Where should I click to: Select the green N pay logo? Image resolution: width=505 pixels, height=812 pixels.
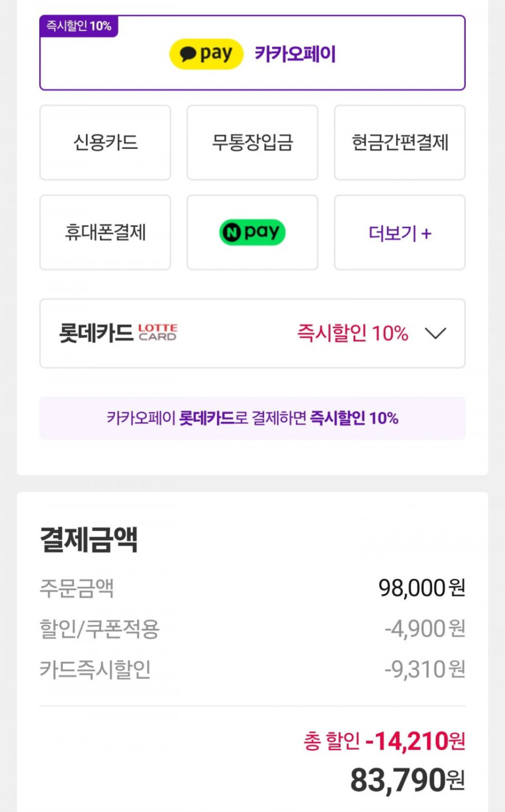[x=252, y=232]
